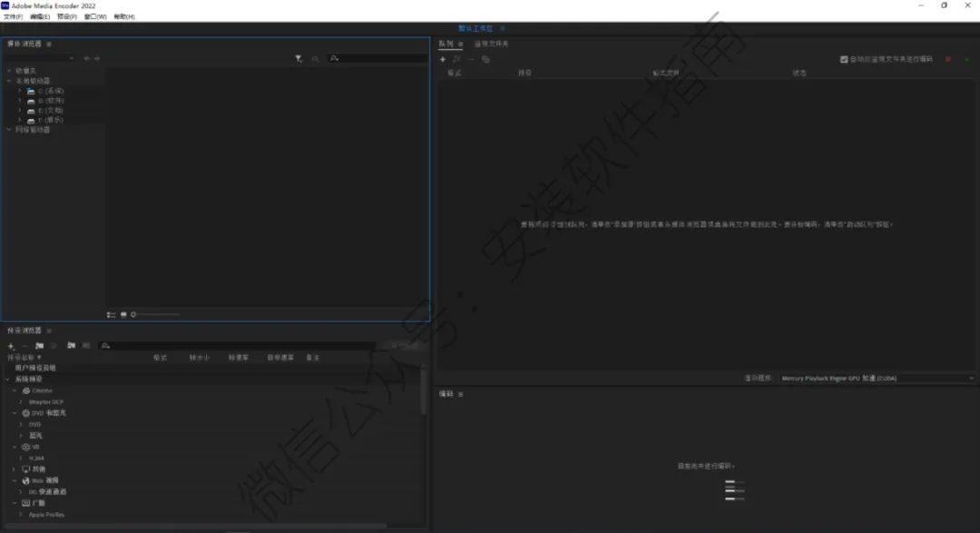
Task: Click the green start queue button
Action: pos(967,59)
